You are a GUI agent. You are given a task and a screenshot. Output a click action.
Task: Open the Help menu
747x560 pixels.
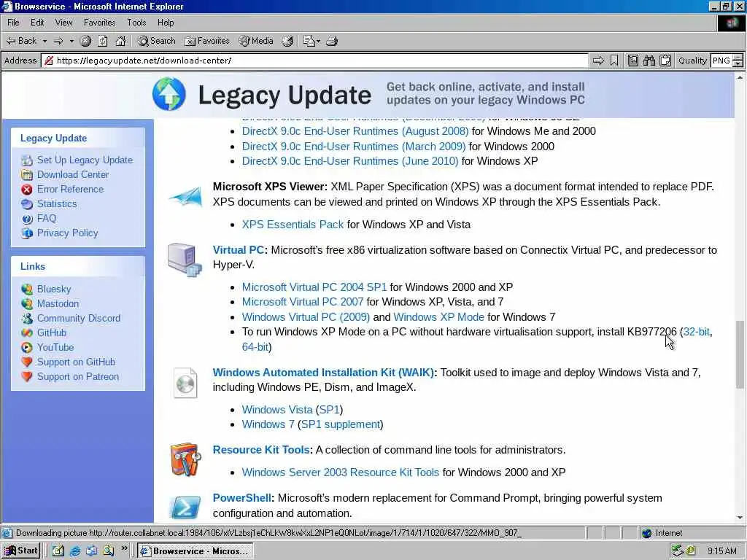(166, 23)
